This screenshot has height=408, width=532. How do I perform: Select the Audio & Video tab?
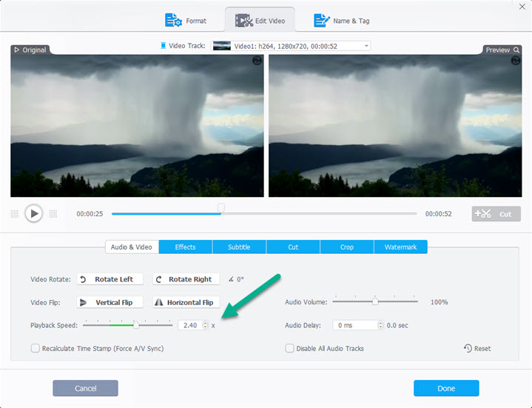131,247
